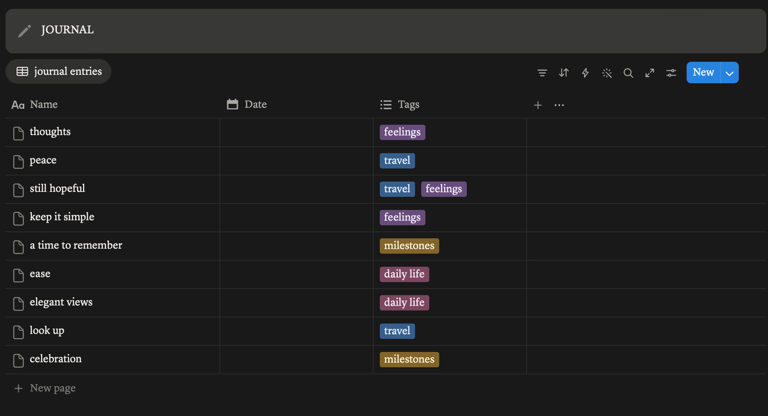Open the Tags column header menu
768x416 pixels.
click(450, 104)
